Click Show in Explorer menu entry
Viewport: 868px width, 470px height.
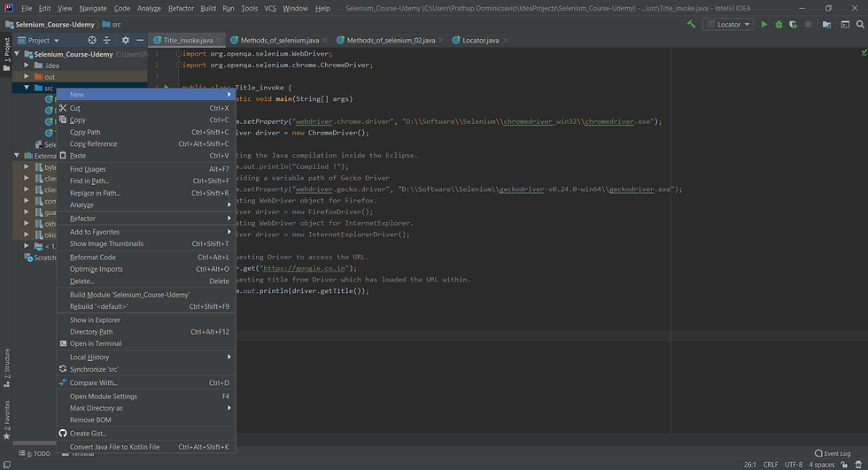pos(146,320)
